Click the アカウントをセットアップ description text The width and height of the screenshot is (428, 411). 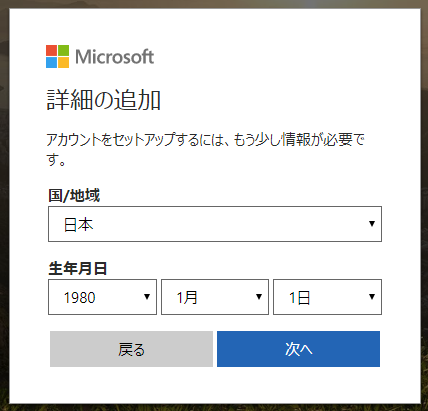(205, 149)
